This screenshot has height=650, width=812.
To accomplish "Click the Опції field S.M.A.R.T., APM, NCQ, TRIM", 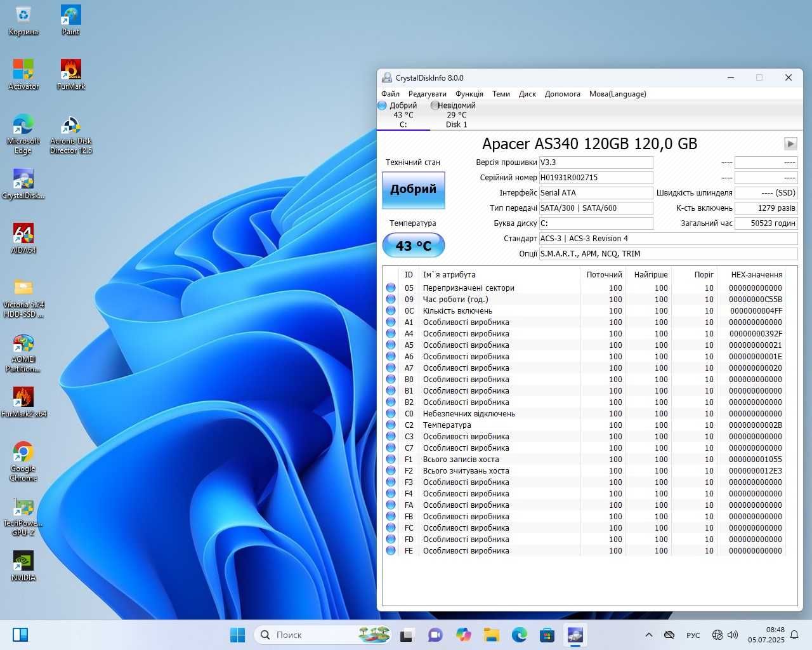I will tap(668, 254).
